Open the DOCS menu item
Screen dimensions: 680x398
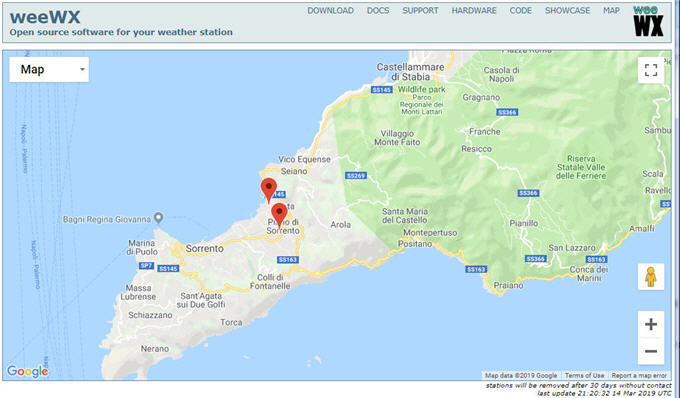[x=378, y=10]
